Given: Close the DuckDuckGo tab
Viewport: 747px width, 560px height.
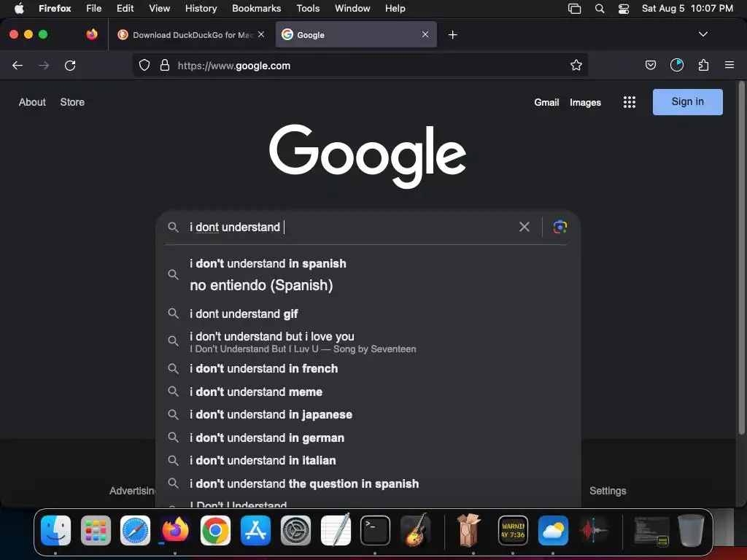Looking at the screenshot, I should click(261, 34).
